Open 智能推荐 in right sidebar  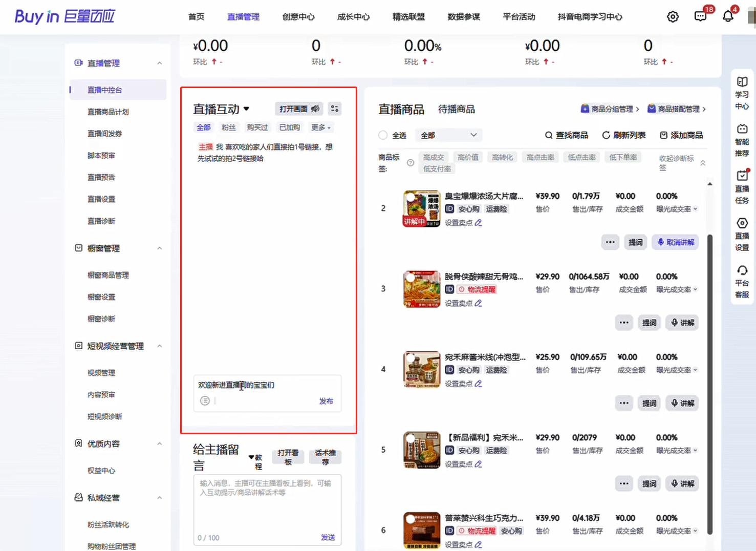742,140
